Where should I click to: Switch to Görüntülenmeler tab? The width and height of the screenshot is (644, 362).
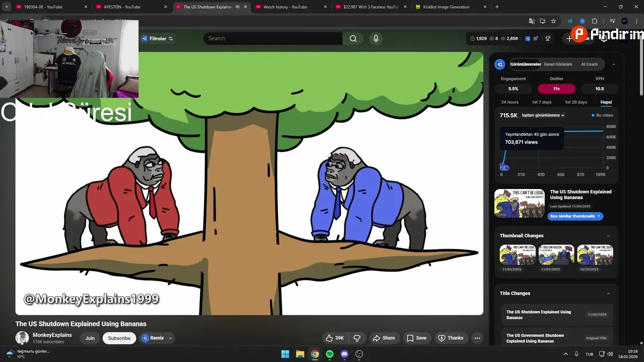coord(525,64)
